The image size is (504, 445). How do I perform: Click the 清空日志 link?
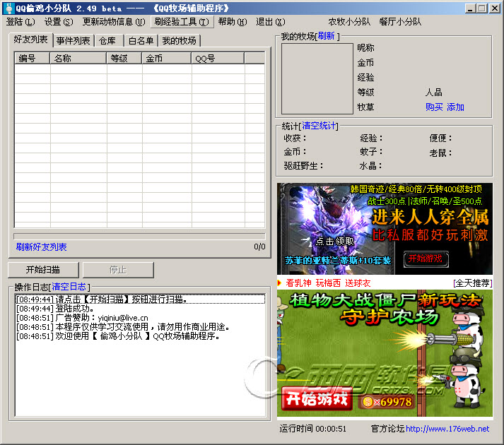coord(69,287)
